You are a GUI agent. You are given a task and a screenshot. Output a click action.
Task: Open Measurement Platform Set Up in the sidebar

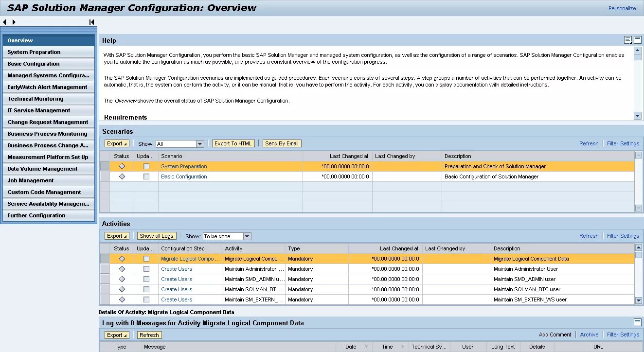49,157
